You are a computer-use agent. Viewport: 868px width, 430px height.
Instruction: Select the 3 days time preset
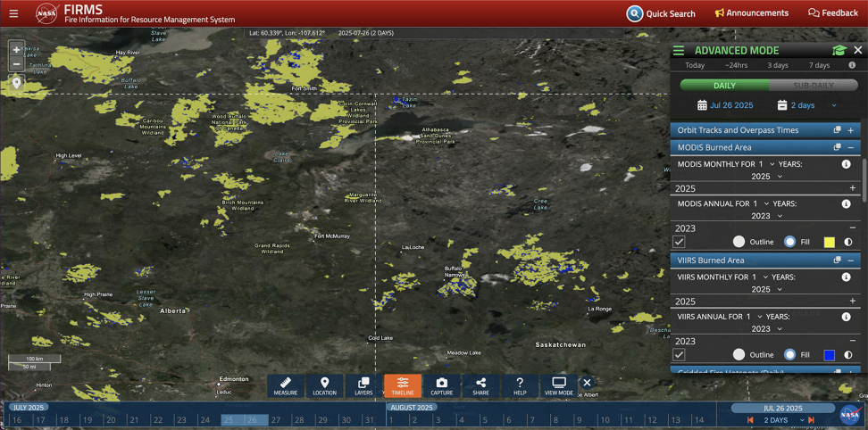point(777,65)
